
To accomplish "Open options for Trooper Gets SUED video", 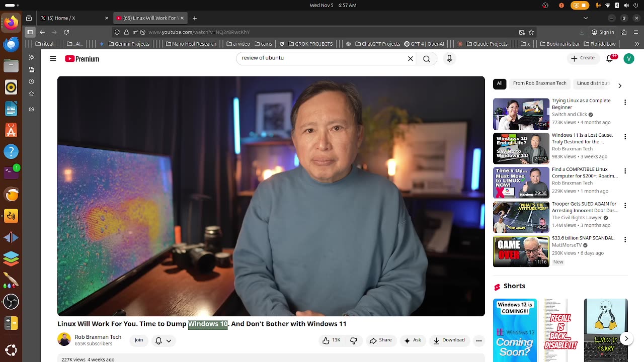I will [x=625, y=206].
